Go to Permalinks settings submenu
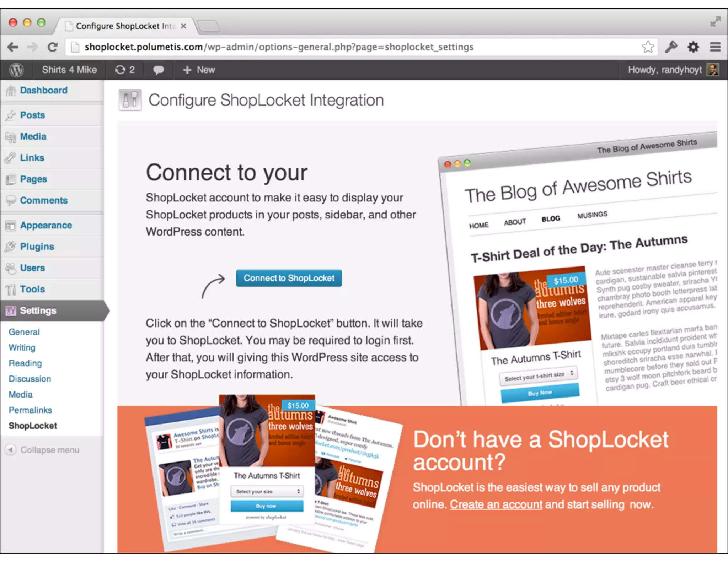 [30, 410]
